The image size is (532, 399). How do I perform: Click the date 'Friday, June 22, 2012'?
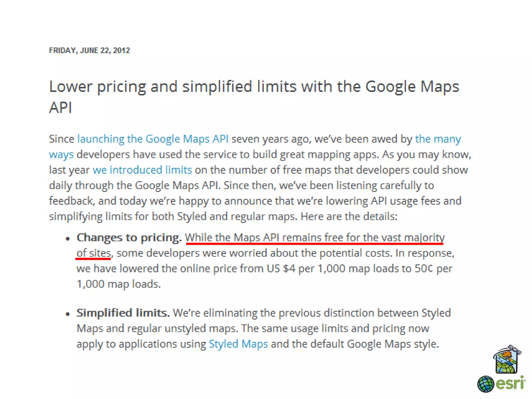coord(89,50)
